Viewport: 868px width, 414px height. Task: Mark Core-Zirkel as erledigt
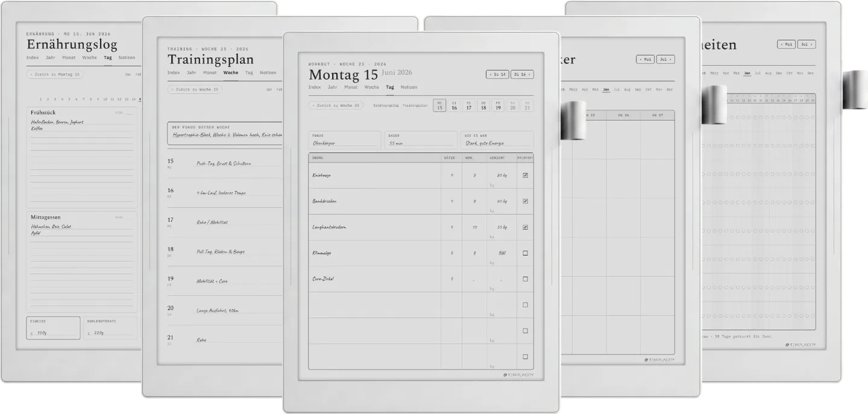click(525, 279)
